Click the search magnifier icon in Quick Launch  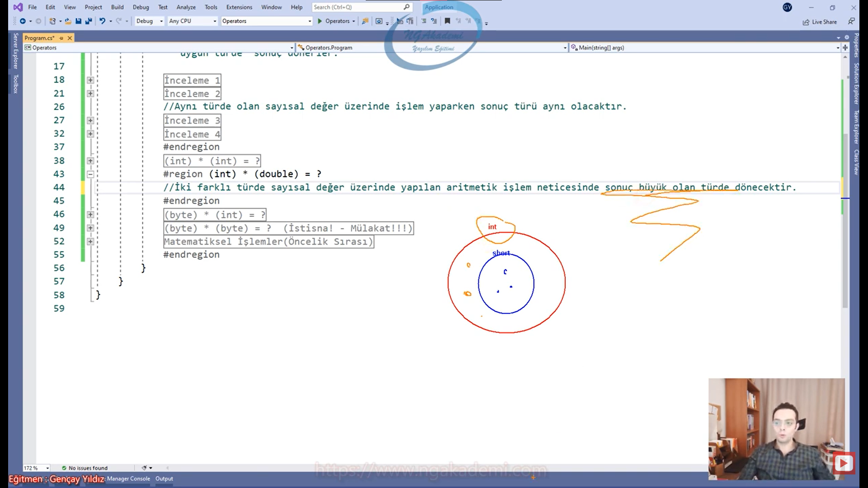(406, 7)
